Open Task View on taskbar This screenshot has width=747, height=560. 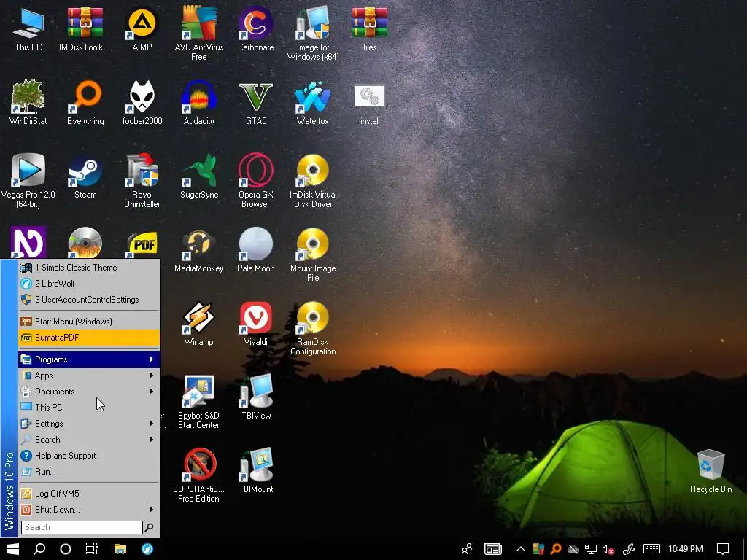tap(91, 549)
